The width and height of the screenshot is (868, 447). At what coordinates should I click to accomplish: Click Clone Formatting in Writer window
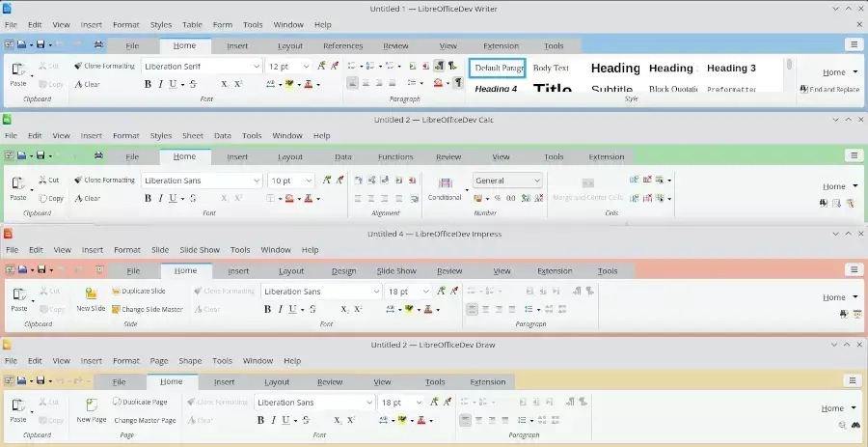[x=104, y=66]
